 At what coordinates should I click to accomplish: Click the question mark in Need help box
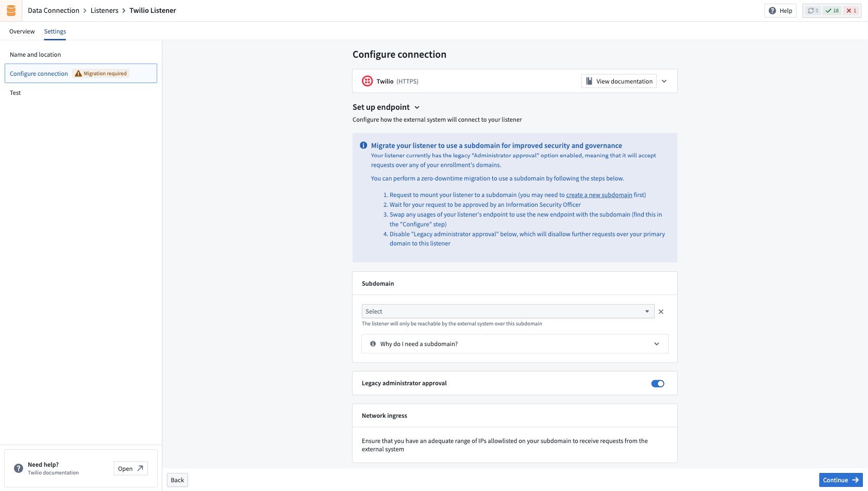pyautogui.click(x=18, y=468)
